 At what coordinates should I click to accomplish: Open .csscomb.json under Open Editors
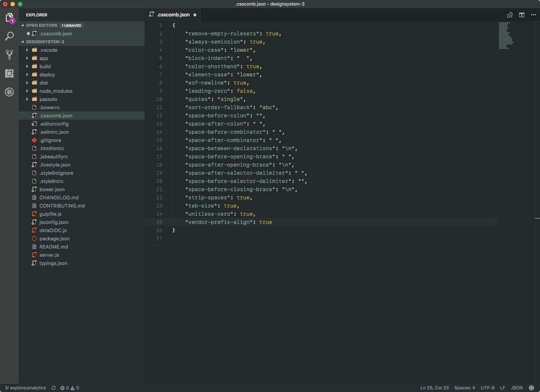[x=82, y=34]
